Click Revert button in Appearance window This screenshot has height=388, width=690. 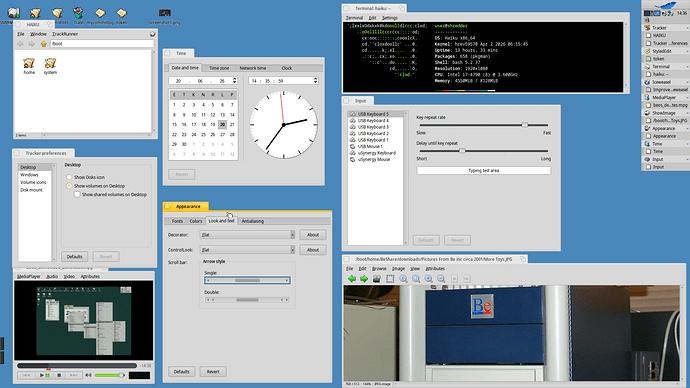click(x=213, y=371)
